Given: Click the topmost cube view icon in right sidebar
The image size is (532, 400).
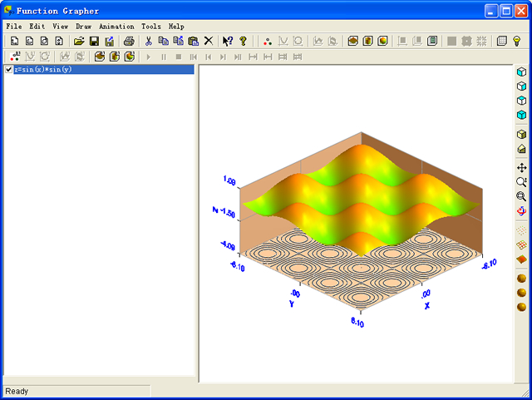Looking at the screenshot, I should pyautogui.click(x=521, y=72).
